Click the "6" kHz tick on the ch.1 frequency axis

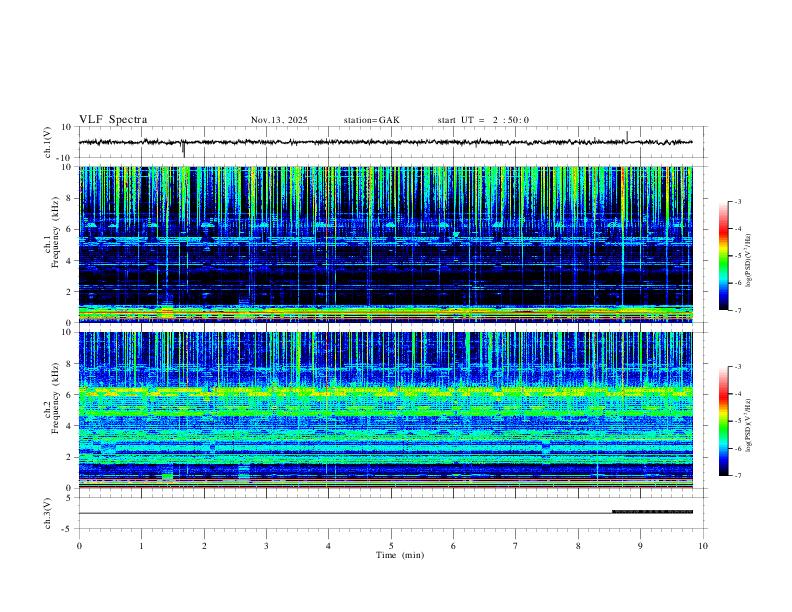70,230
